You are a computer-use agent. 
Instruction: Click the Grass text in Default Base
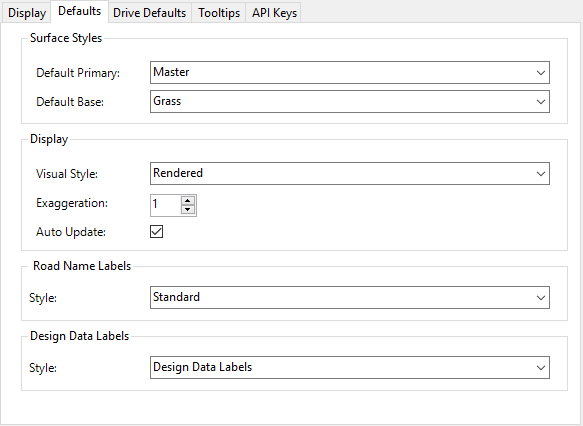click(167, 101)
